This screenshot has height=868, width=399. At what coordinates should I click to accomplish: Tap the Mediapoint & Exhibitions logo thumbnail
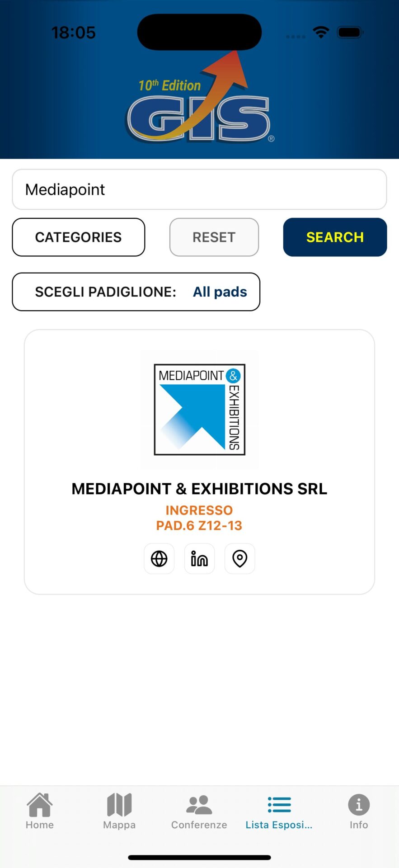click(199, 409)
